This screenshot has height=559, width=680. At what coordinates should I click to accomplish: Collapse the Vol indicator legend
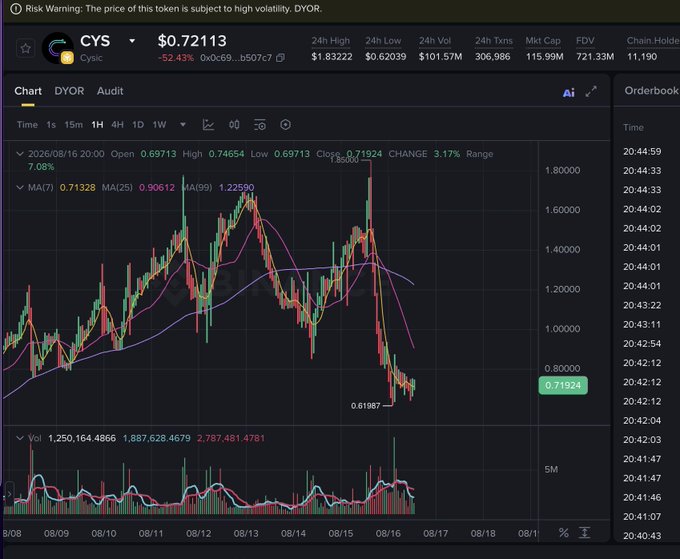[20, 438]
